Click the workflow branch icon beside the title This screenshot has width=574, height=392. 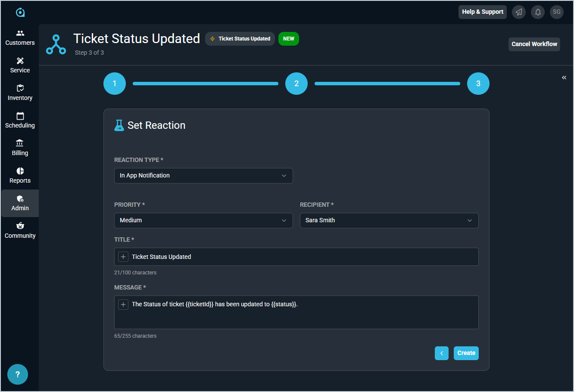coord(56,45)
